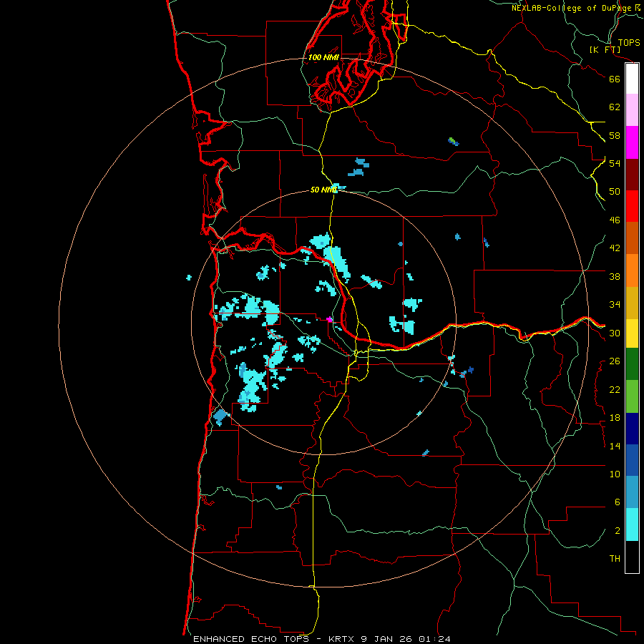Image resolution: width=644 pixels, height=644 pixels.
Task: Click the 54 legend value
Action: pyautogui.click(x=615, y=163)
